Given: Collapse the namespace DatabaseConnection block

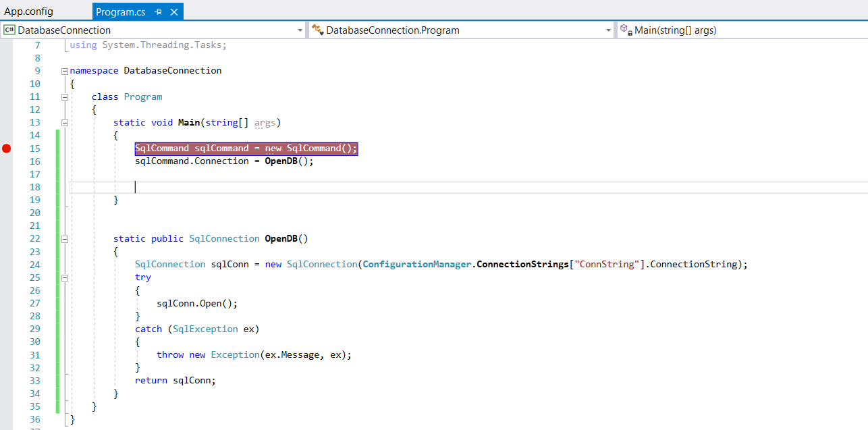Looking at the screenshot, I should (65, 71).
